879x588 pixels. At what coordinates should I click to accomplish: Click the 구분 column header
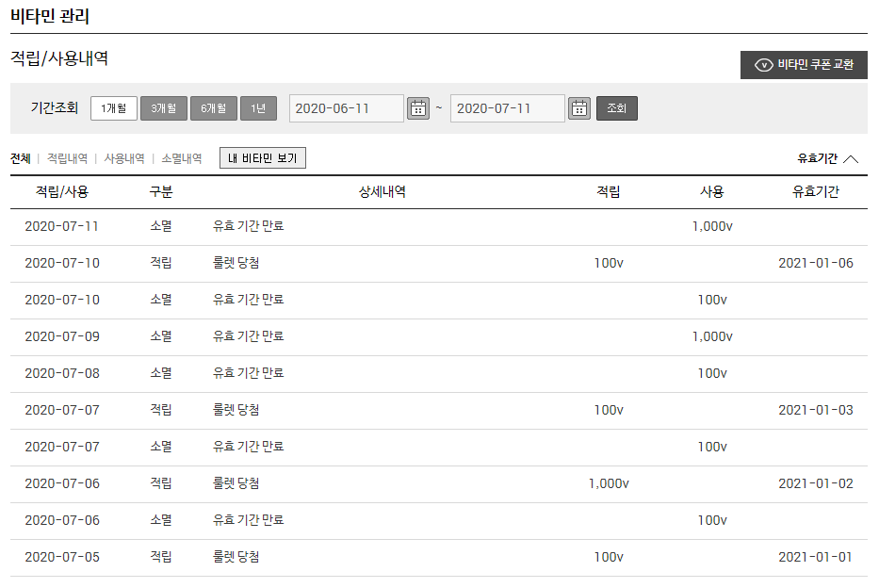161,191
